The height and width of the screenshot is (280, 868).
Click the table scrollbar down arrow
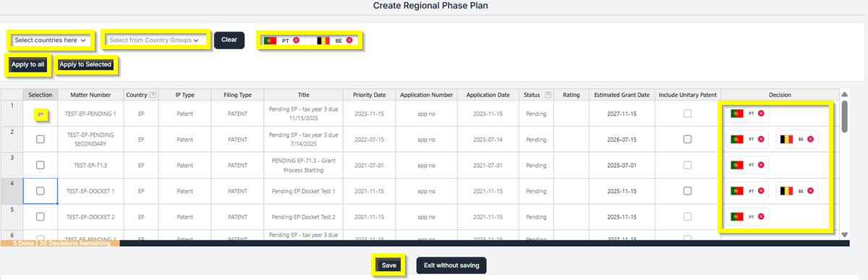point(844,234)
